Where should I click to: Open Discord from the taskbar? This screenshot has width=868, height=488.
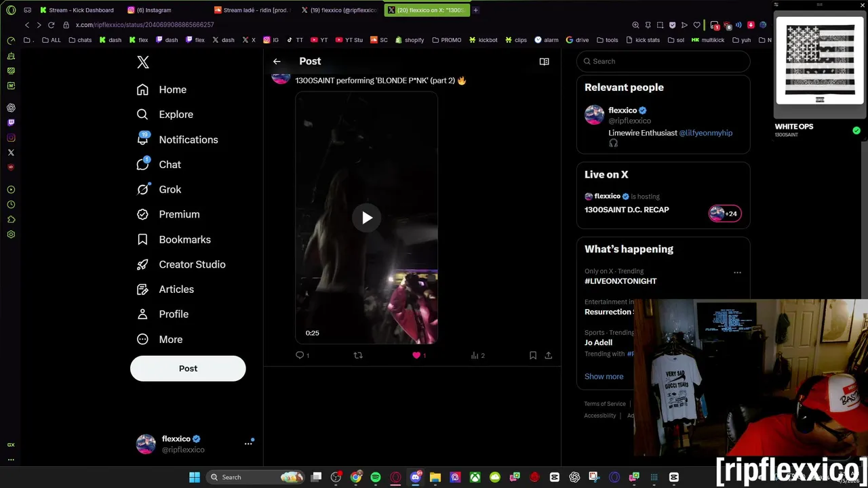tap(415, 477)
